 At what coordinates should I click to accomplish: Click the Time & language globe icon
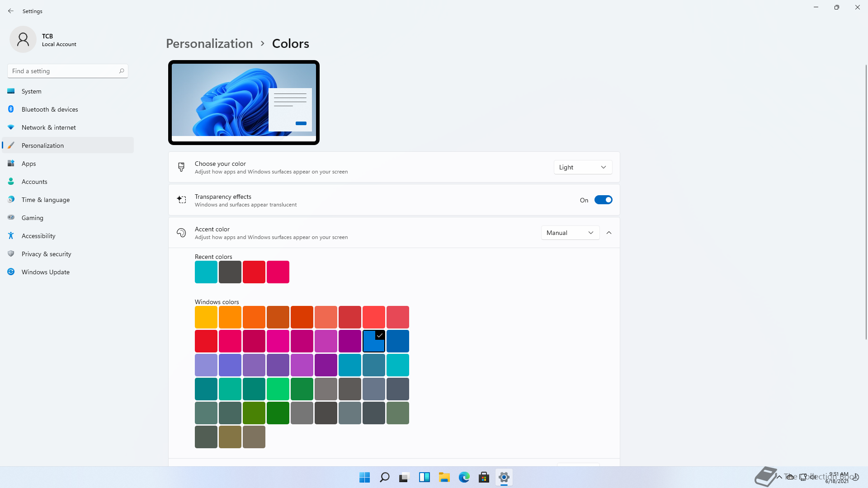pos(11,200)
